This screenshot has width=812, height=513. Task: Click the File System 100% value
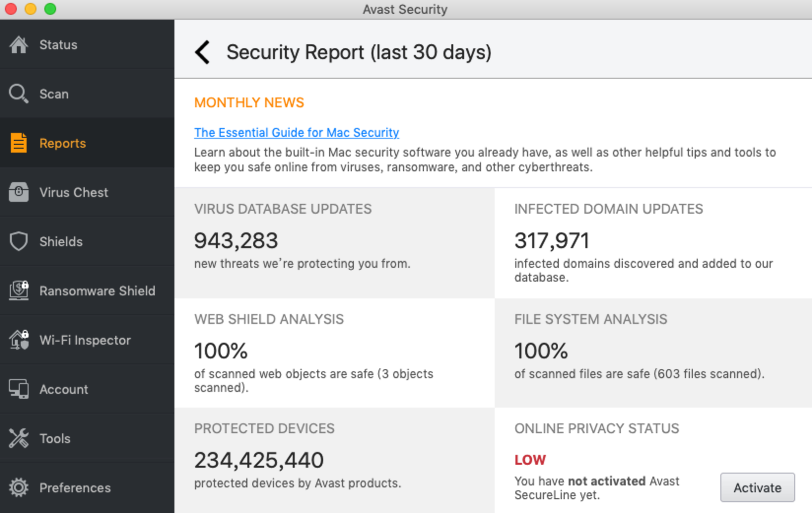click(541, 351)
